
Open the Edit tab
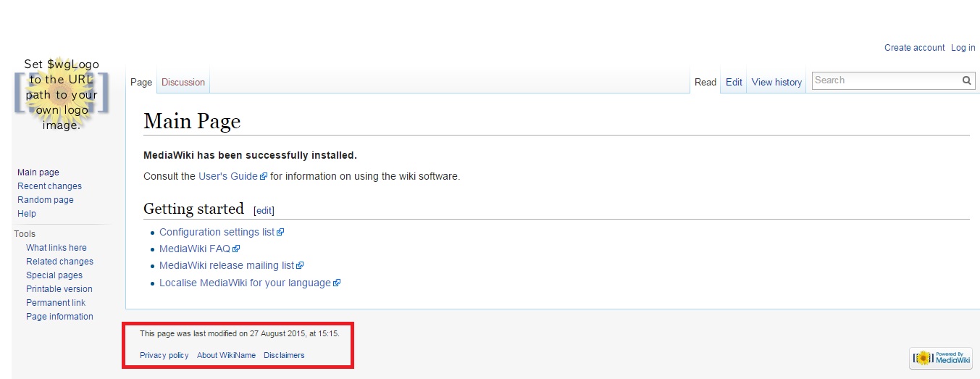pyautogui.click(x=734, y=83)
